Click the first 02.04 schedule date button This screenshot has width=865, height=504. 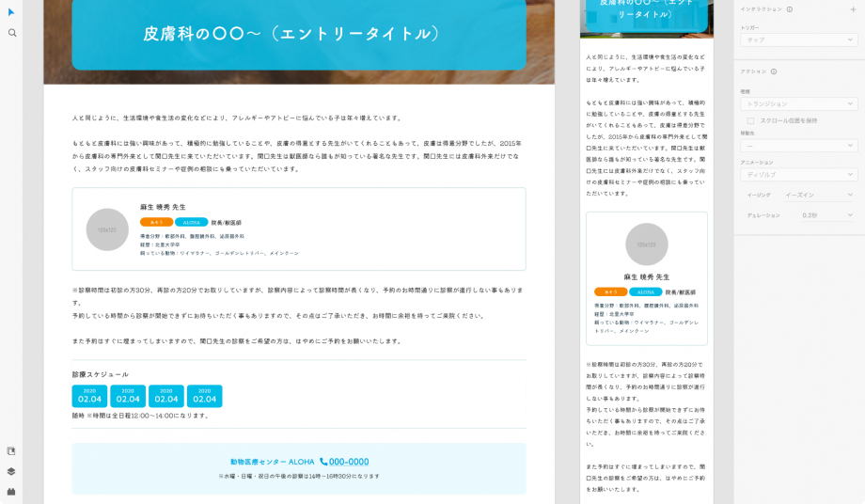click(x=89, y=396)
